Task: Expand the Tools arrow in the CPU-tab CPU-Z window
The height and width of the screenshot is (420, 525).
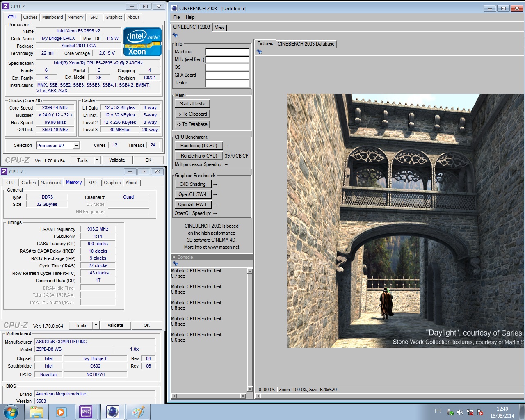Action: click(x=97, y=160)
